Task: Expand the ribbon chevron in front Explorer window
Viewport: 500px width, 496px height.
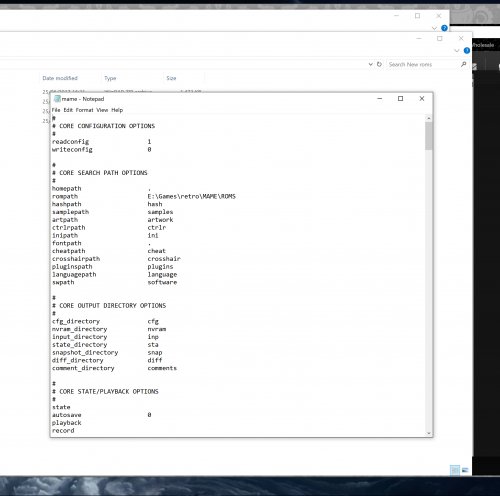Action: tap(457, 51)
